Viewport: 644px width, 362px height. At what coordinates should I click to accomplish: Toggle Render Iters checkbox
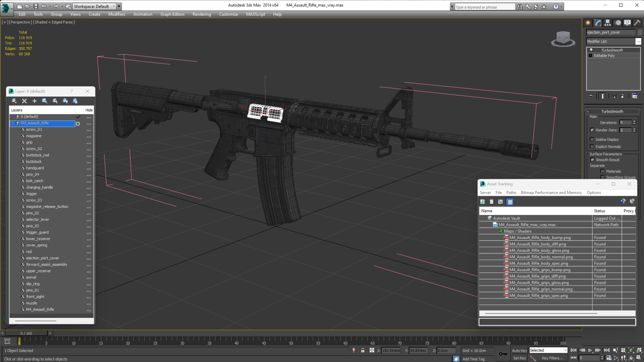click(592, 130)
